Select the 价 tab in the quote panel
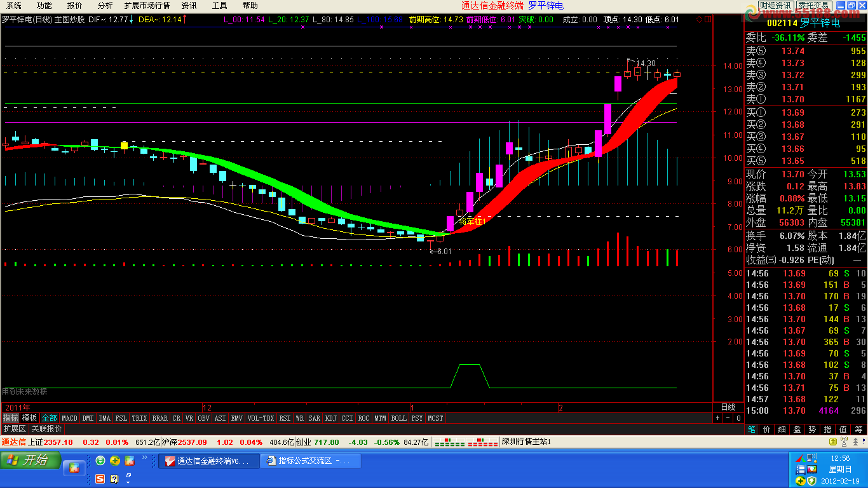The image size is (868, 488). [767, 430]
